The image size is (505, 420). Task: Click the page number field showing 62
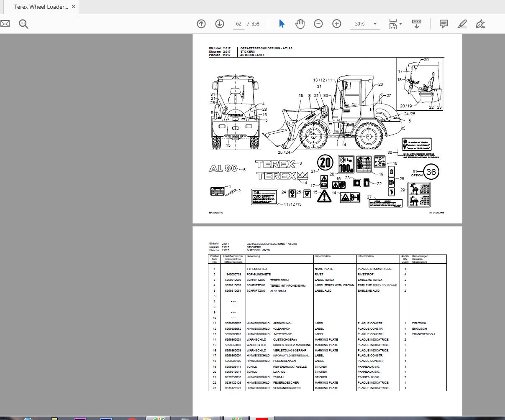pyautogui.click(x=238, y=24)
